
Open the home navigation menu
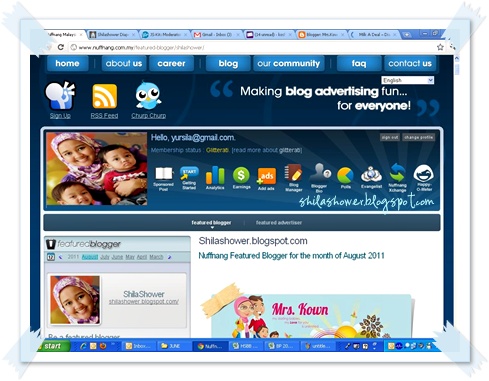click(67, 63)
